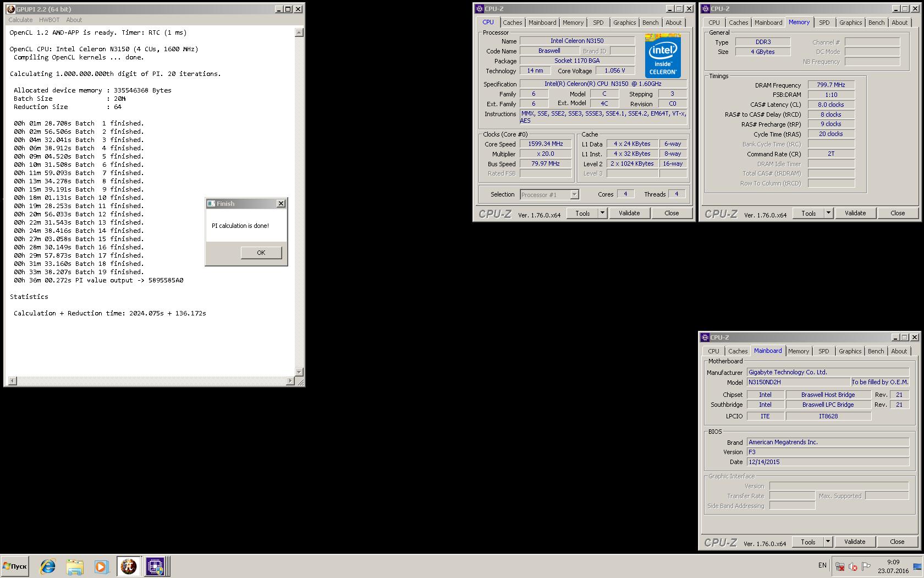
Task: Open the Calculate menu in GPUPI
Action: click(20, 20)
